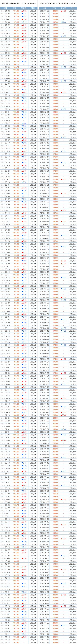Click USD/dt unit in first iron ore row
Screen dimensions: 77x644
33,11
